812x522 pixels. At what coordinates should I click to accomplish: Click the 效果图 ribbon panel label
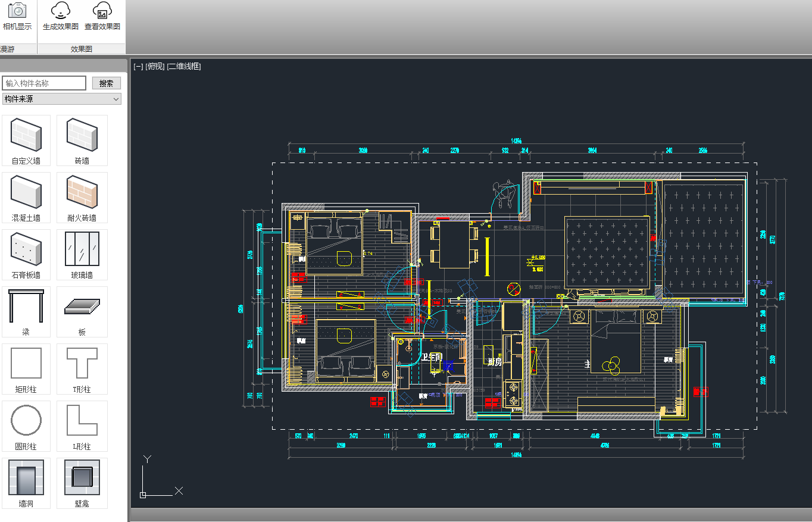point(82,49)
